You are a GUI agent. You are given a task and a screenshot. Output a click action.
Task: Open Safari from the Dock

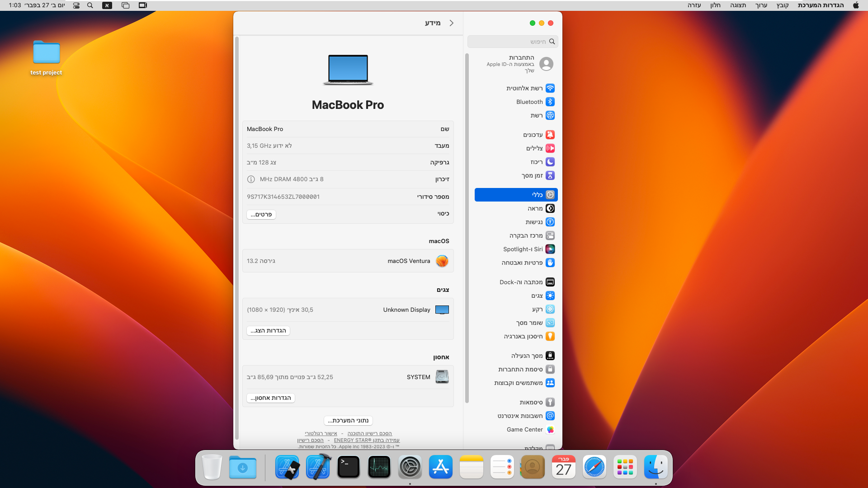point(594,467)
